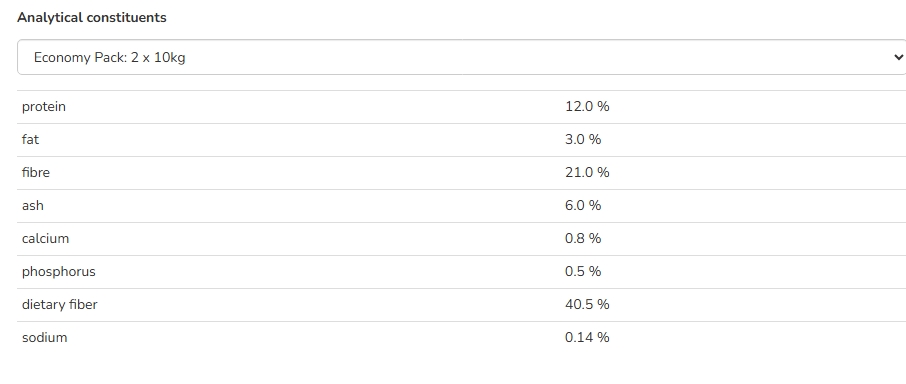Click the 0.14 % sodium value
This screenshot has width=906, height=384.
coord(587,337)
